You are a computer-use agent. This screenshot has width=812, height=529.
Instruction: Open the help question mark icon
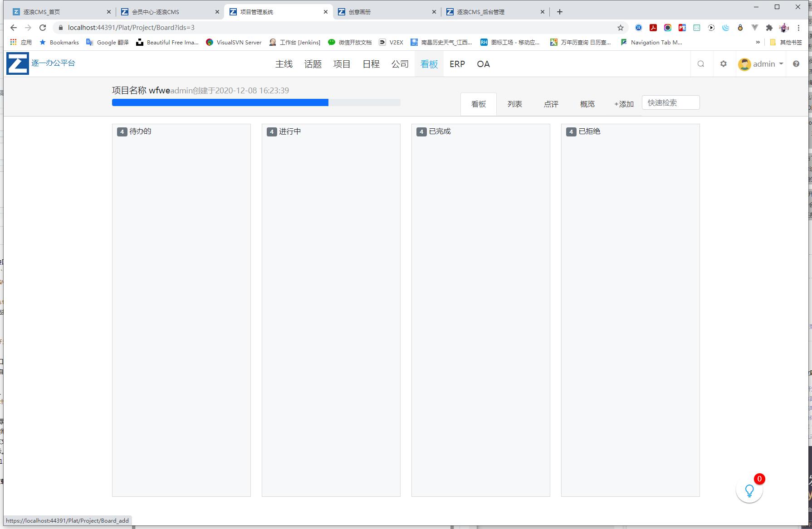[x=796, y=63]
